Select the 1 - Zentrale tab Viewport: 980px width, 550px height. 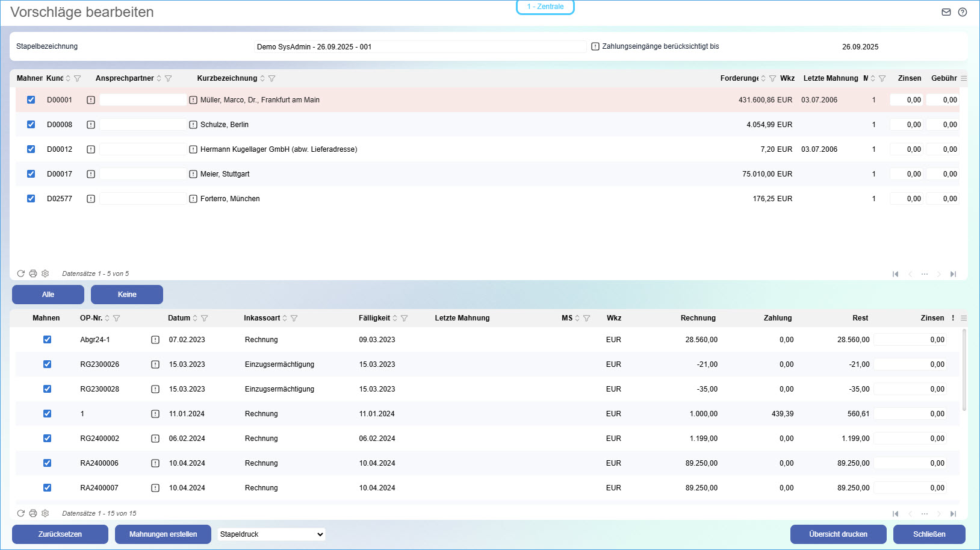pyautogui.click(x=545, y=7)
